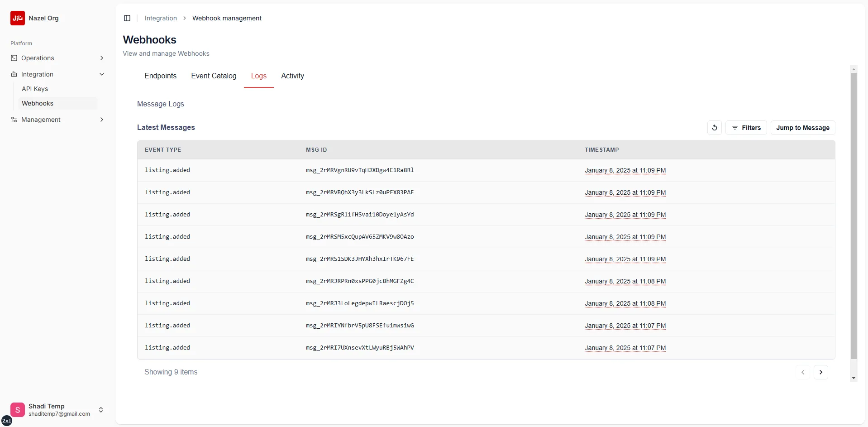Viewport: 868px width, 427px height.
Task: Select the Operations platform icon
Action: point(14,58)
